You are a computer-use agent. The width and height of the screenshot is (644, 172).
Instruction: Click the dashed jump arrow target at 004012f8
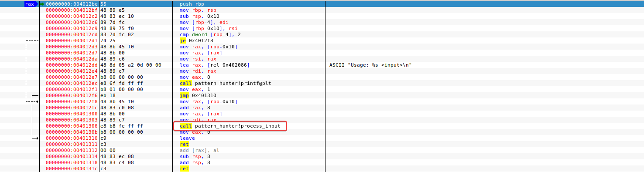pyautogui.click(x=37, y=101)
